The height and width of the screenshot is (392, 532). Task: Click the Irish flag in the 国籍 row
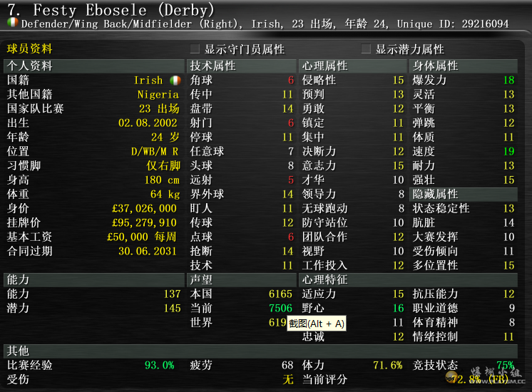pyautogui.click(x=175, y=81)
